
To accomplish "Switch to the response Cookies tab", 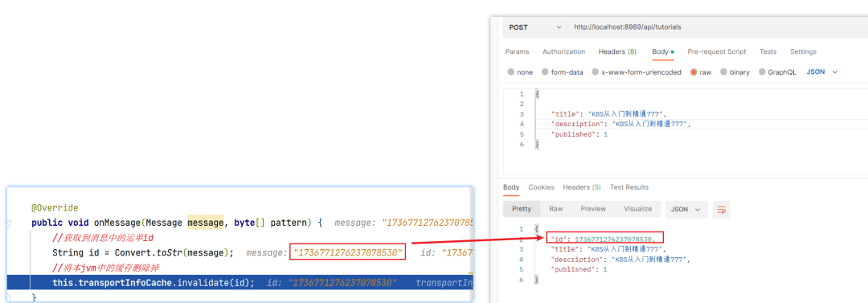I will (x=540, y=187).
